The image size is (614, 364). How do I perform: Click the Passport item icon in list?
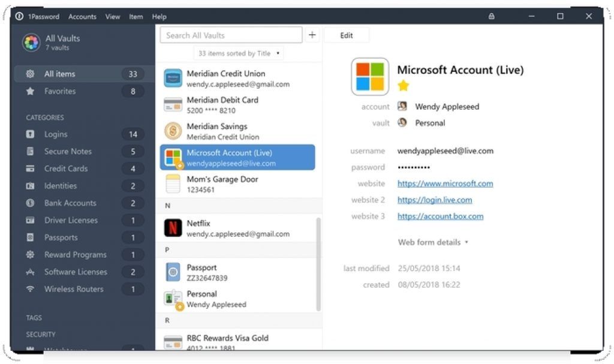coord(173,272)
